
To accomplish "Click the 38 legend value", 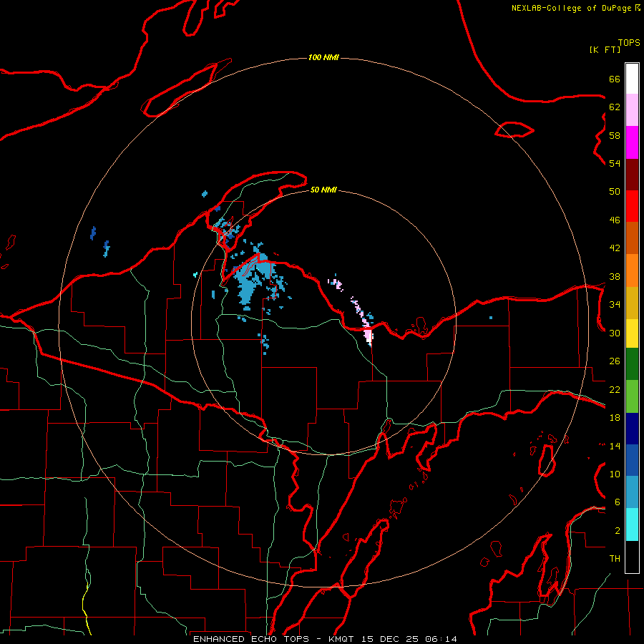I will (615, 276).
